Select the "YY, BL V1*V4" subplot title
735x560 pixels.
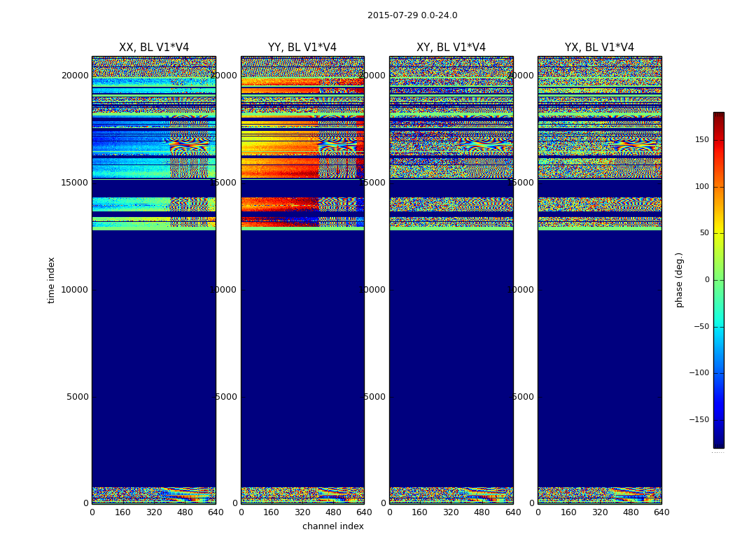(x=302, y=48)
